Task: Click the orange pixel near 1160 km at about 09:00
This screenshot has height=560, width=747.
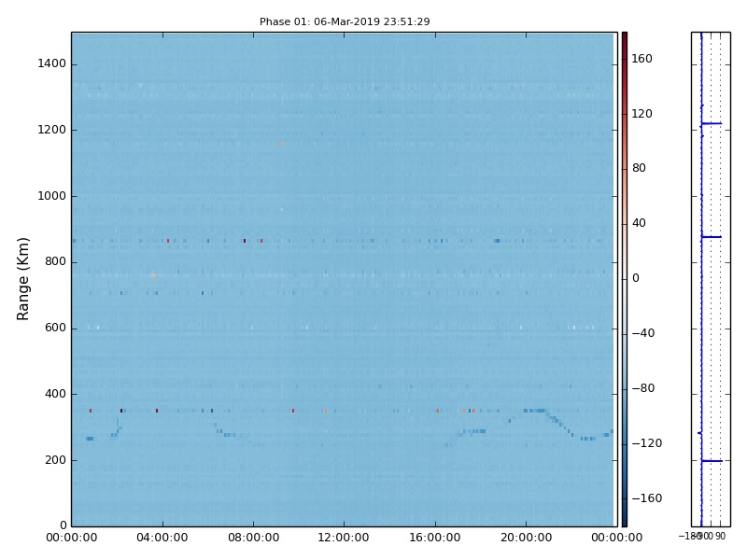Action: click(282, 144)
